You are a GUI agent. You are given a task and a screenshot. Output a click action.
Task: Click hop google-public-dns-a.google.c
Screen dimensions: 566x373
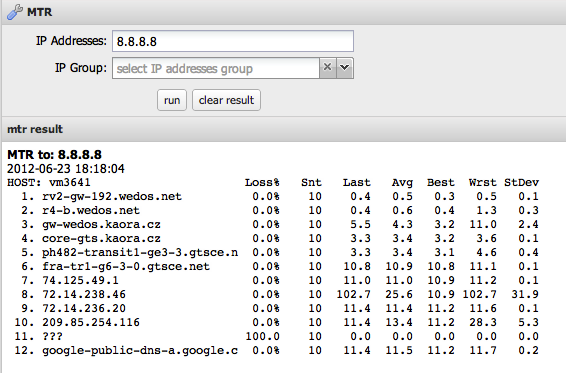coord(140,351)
